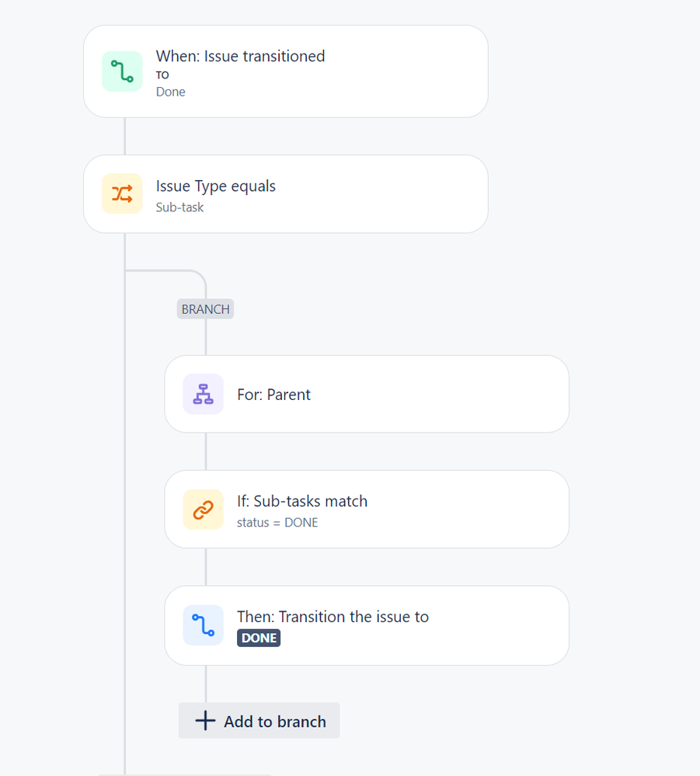The image size is (700, 776).
Task: Click the status = DONE condition text
Action: click(x=277, y=523)
